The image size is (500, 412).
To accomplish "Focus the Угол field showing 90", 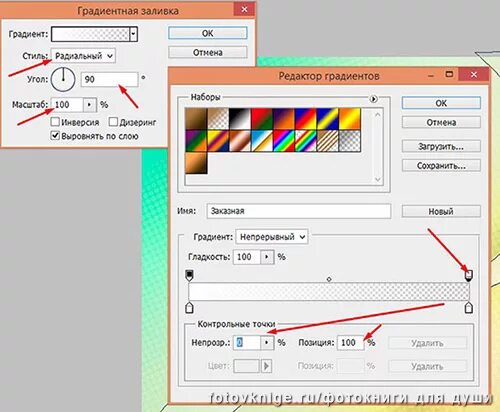I will point(109,79).
